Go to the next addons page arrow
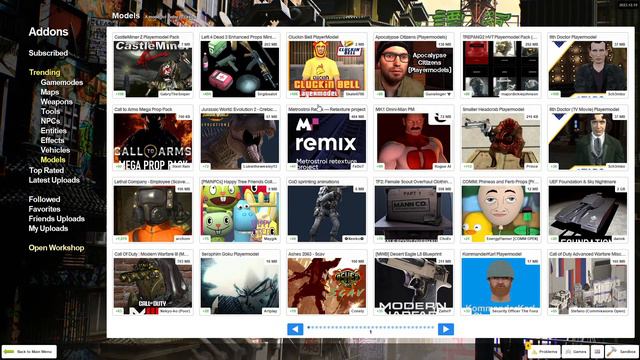The height and width of the screenshot is (360, 640). pyautogui.click(x=446, y=329)
